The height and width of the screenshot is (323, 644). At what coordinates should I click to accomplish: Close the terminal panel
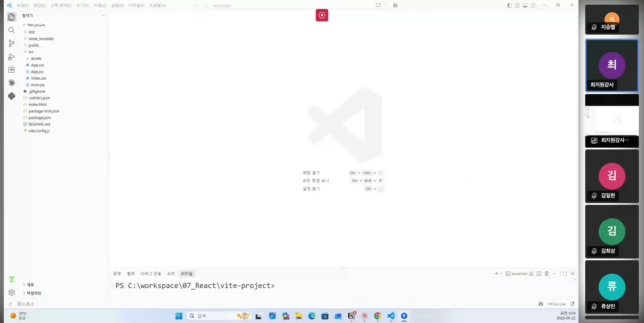point(573,274)
